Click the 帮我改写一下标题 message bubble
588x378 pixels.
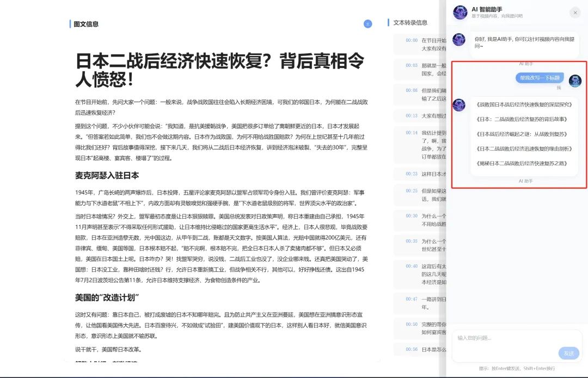(x=540, y=78)
